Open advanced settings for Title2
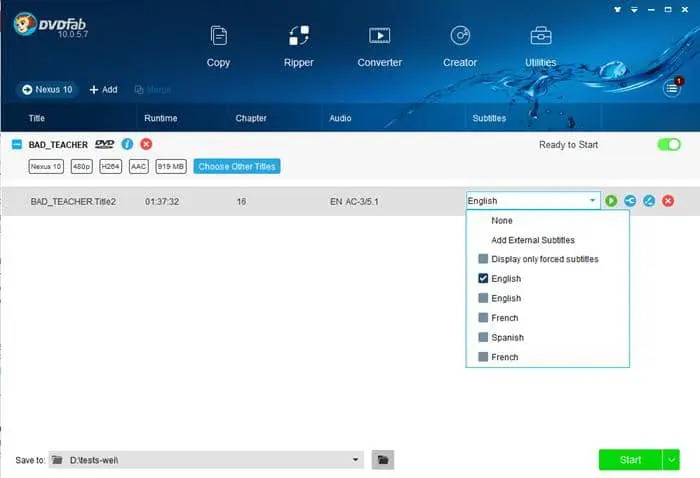 [x=630, y=201]
